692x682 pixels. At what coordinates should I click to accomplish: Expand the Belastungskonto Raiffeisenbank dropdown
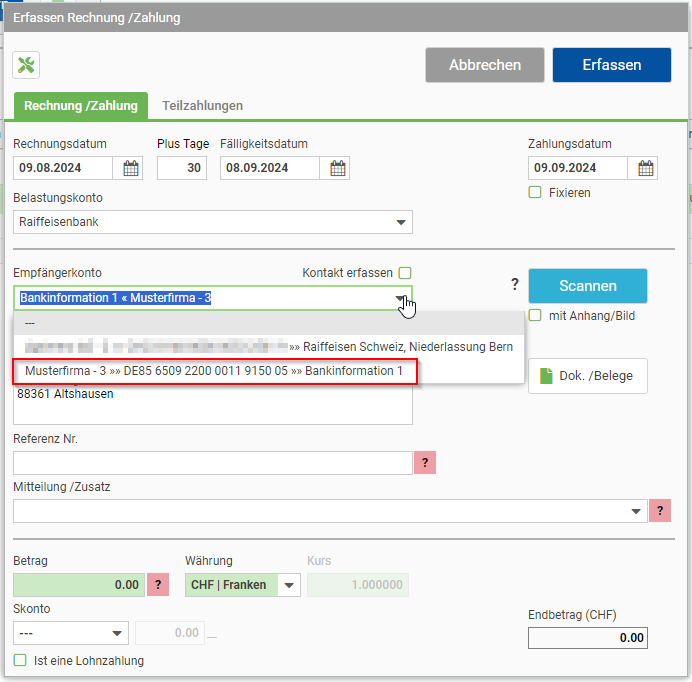(x=213, y=222)
